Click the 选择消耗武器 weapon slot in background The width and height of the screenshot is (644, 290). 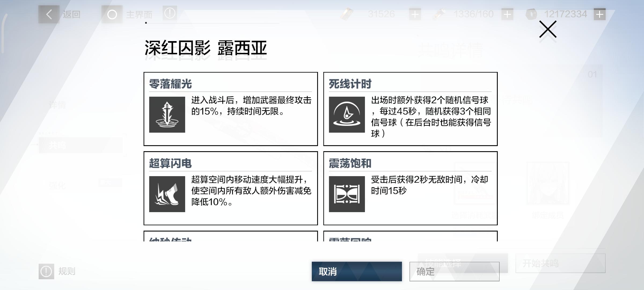475,183
